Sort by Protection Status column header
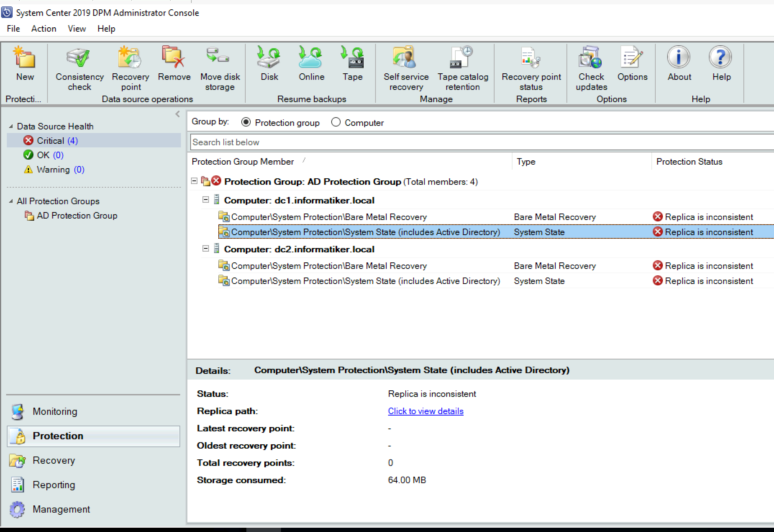774x532 pixels. [x=712, y=161]
